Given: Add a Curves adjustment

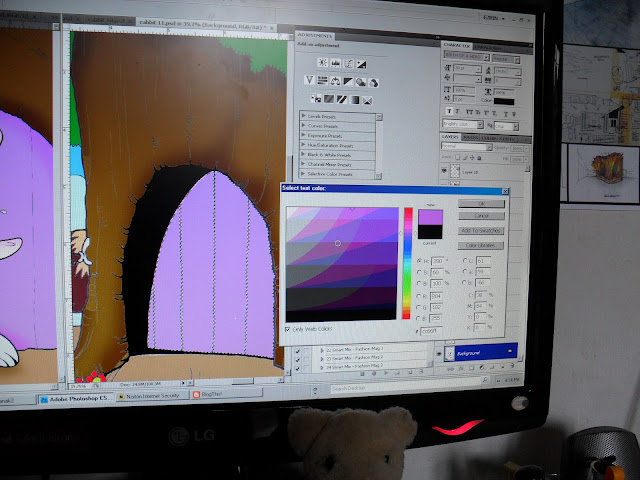Looking at the screenshot, I should [x=348, y=64].
